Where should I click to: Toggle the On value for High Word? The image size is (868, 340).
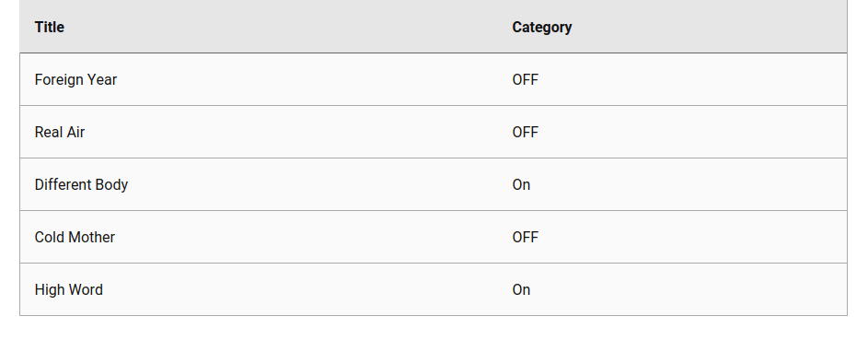click(522, 290)
